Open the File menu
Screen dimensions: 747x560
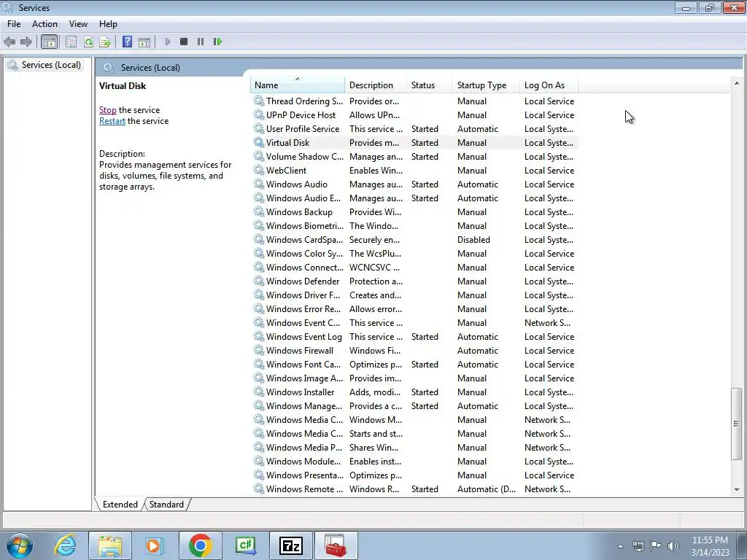coord(14,24)
